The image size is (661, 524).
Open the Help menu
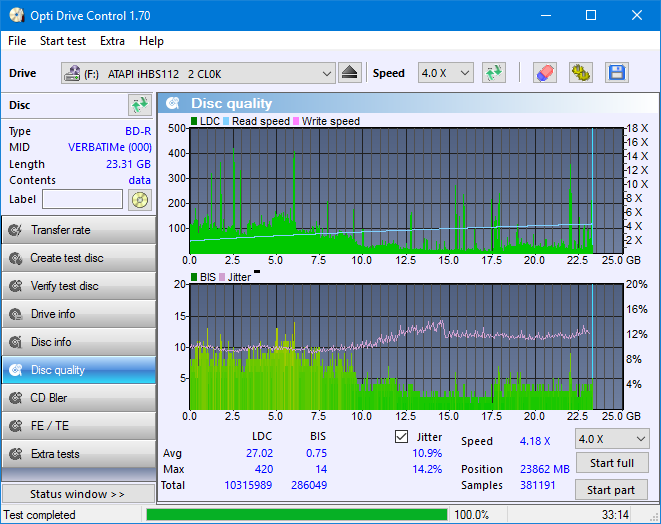tap(151, 41)
